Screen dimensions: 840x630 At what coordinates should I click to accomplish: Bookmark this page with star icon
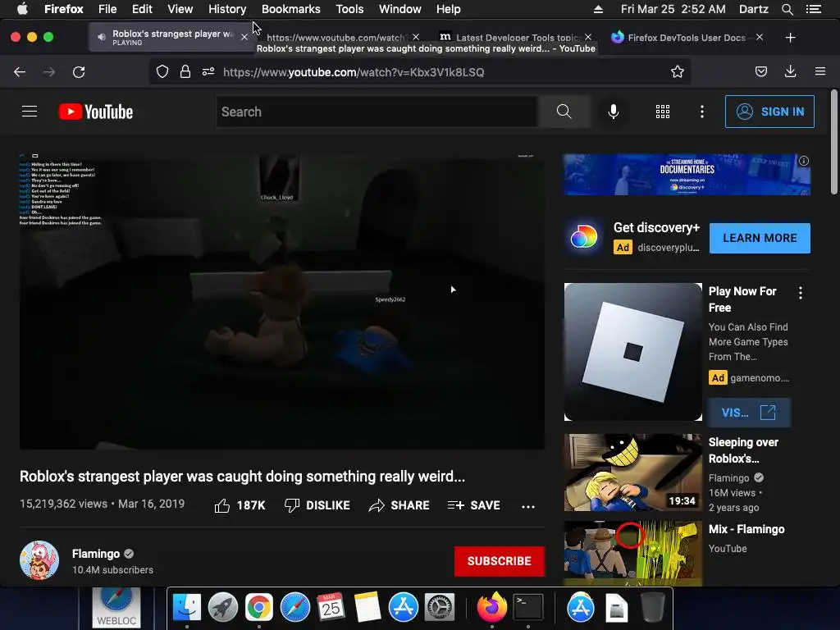click(x=677, y=72)
